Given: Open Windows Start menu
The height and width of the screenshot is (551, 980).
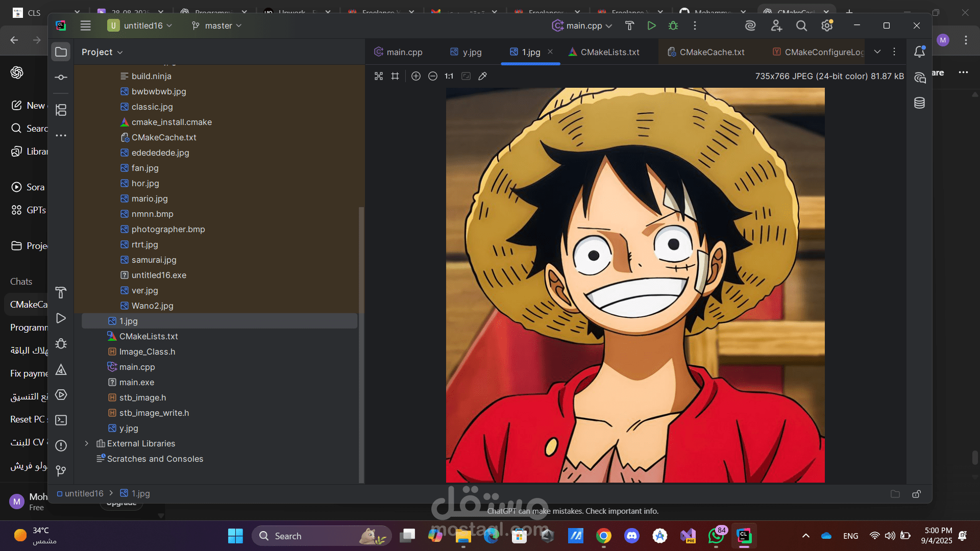Looking at the screenshot, I should [235, 536].
